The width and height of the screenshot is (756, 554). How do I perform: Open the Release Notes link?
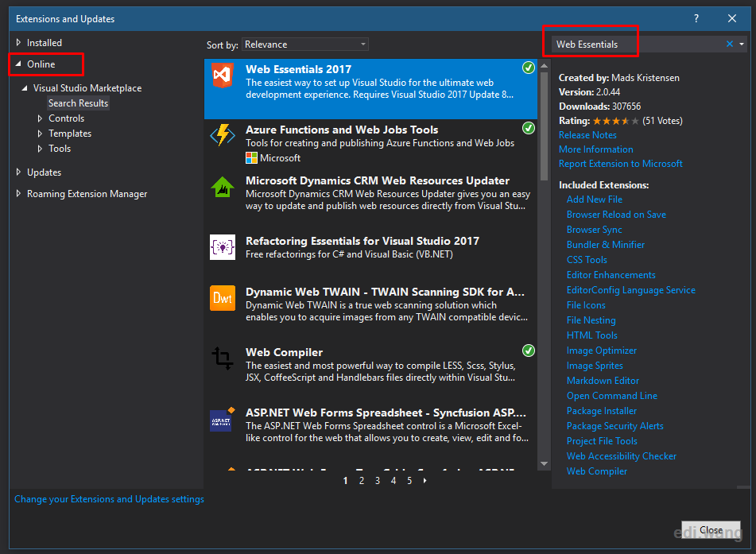click(x=587, y=135)
